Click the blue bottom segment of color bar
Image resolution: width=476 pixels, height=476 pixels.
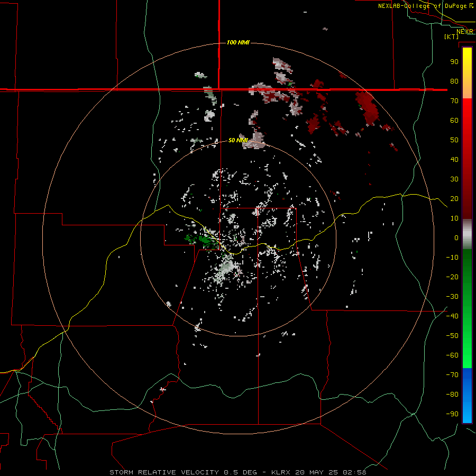(467, 396)
